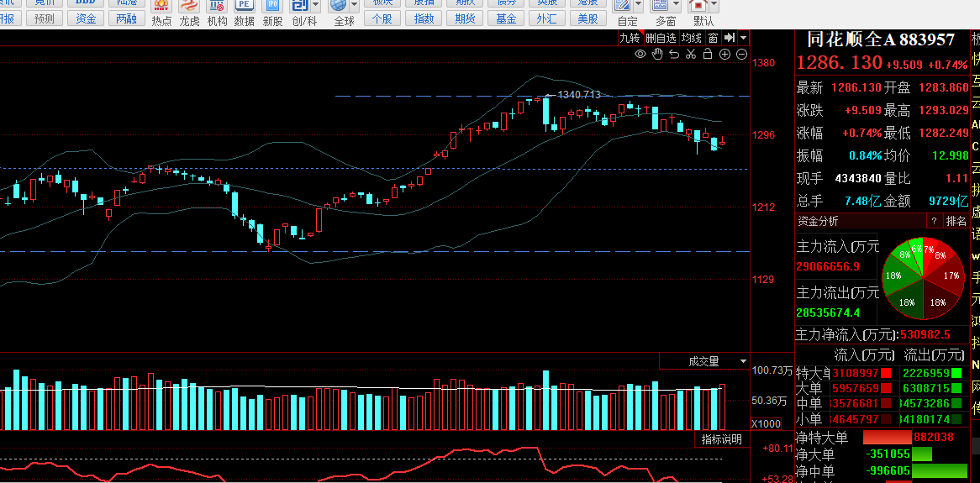The image size is (980, 483).
Task: Click the 量比 value 1.11
Action: pyautogui.click(x=956, y=178)
